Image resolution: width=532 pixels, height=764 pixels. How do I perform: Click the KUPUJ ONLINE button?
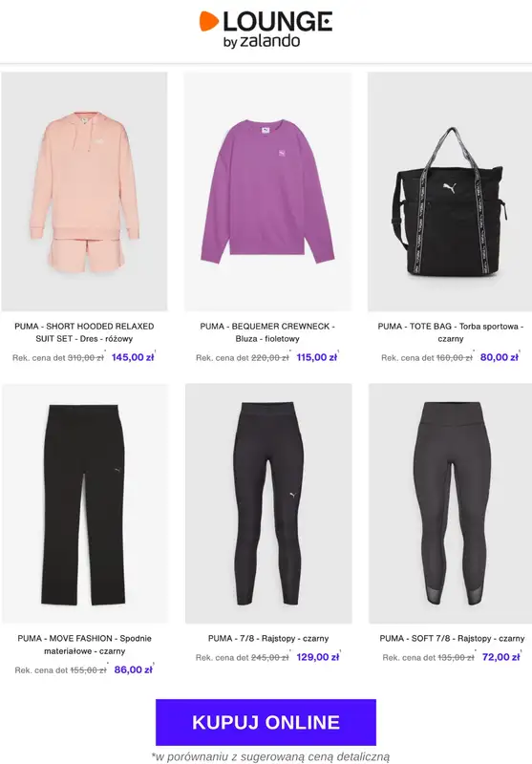[266, 722]
